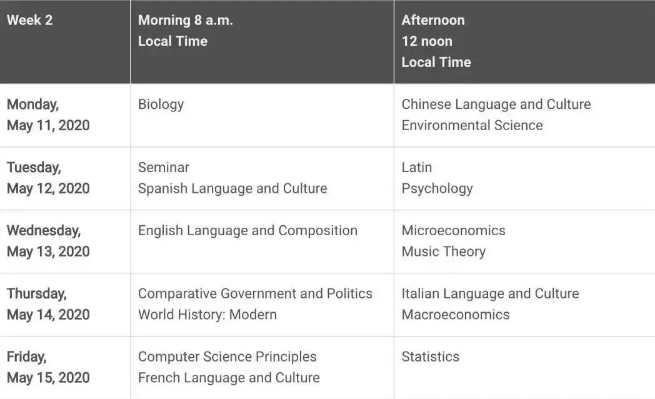
Task: Click the Microeconomics exam entry
Action: 453,231
